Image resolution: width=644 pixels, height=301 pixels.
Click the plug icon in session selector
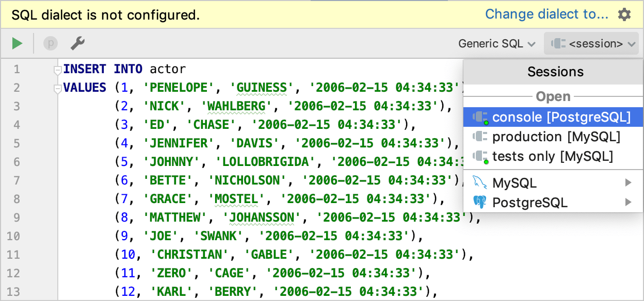pyautogui.click(x=558, y=44)
